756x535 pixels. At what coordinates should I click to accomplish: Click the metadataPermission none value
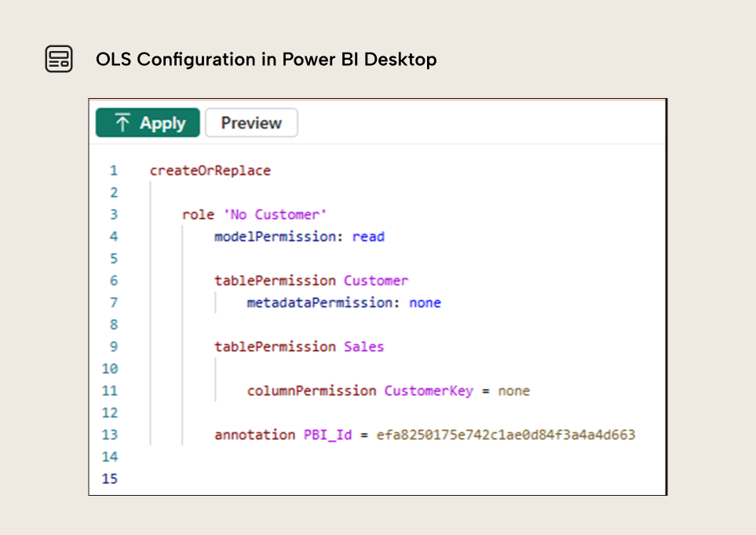(x=425, y=302)
